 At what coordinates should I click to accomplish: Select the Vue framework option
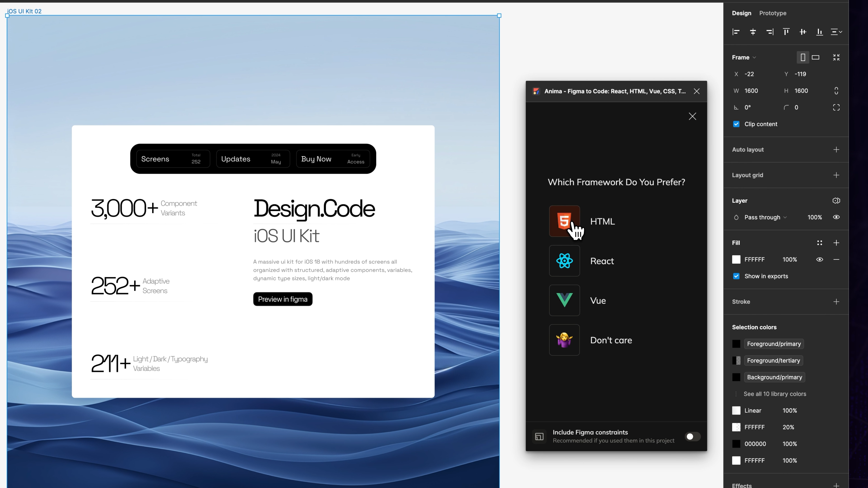(x=598, y=300)
